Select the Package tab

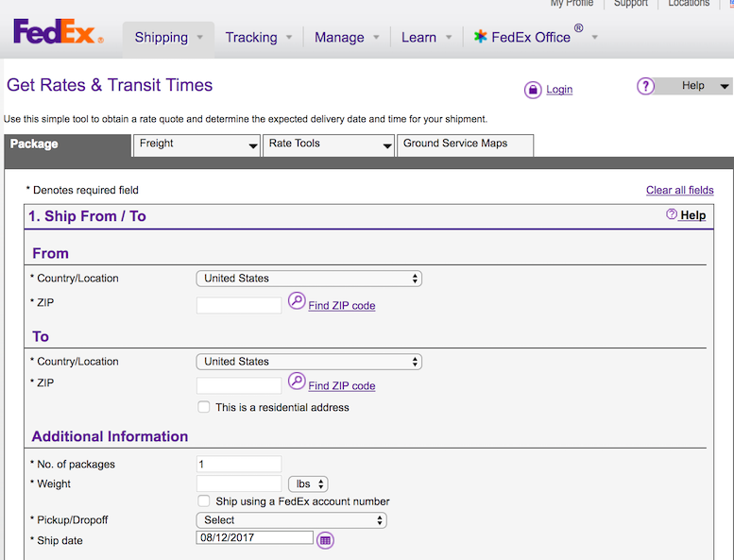point(68,145)
